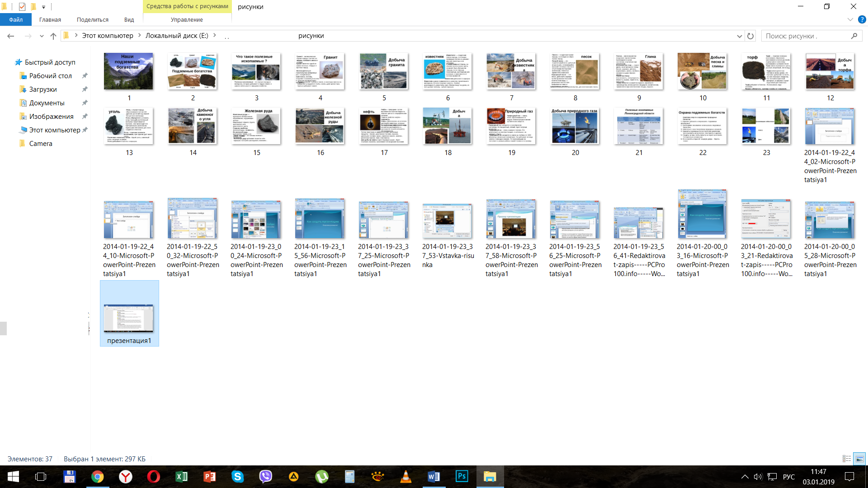868x488 pixels.
Task: Select Документы in the navigation pane
Action: coord(47,103)
